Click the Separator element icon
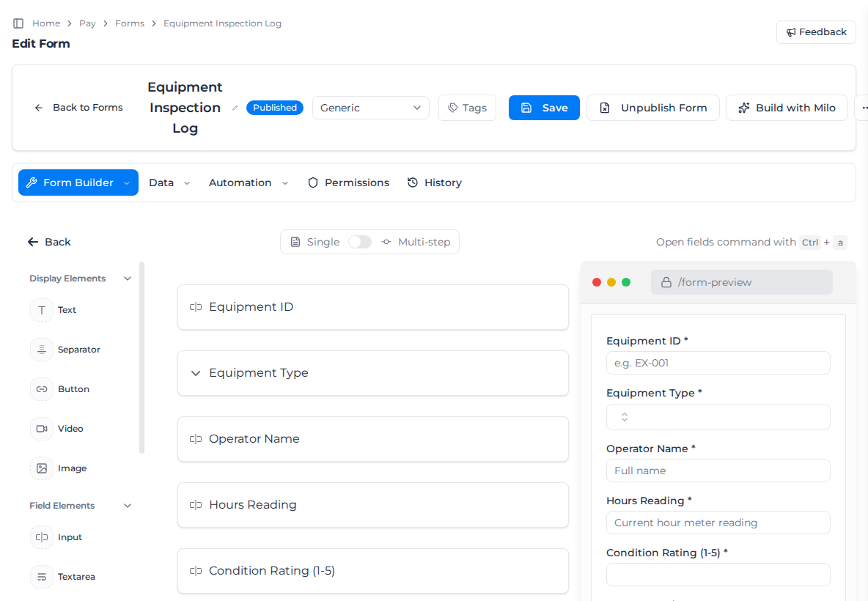 (x=42, y=350)
